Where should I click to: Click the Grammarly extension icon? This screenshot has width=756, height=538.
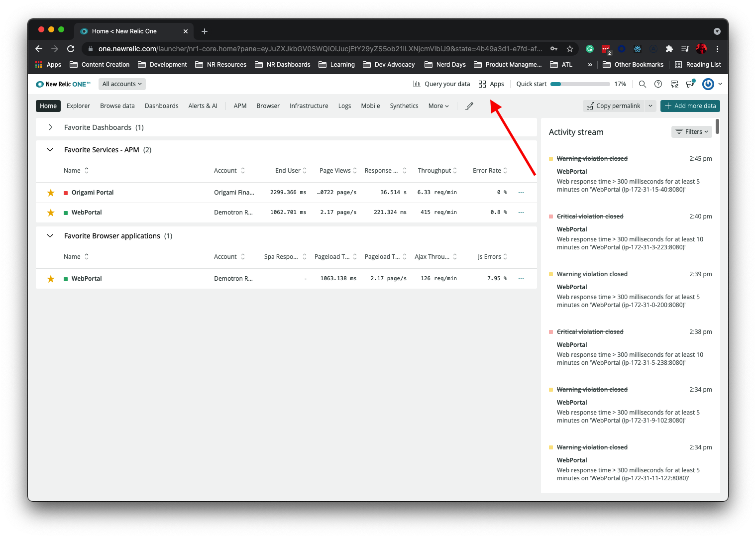590,49
